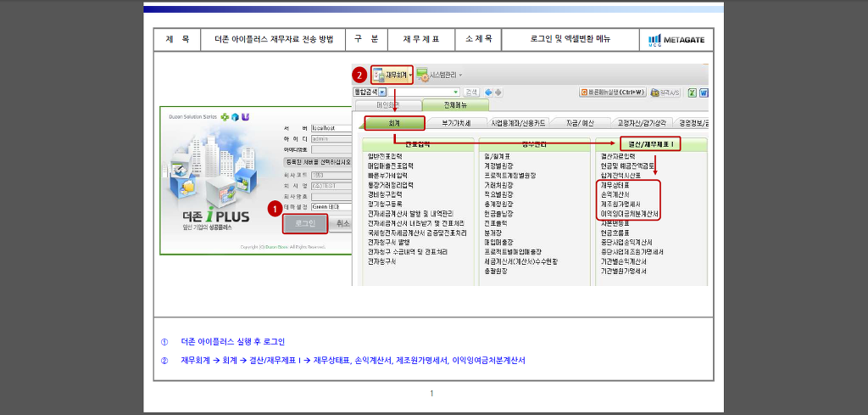Open 이익잉여금처분계산서 menu item
The width and height of the screenshot is (868, 415).
tap(630, 213)
